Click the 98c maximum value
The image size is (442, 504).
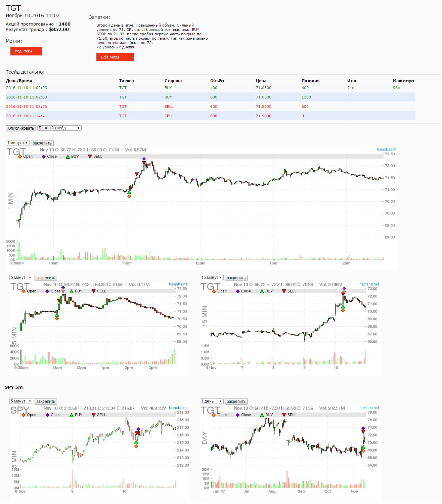point(396,88)
